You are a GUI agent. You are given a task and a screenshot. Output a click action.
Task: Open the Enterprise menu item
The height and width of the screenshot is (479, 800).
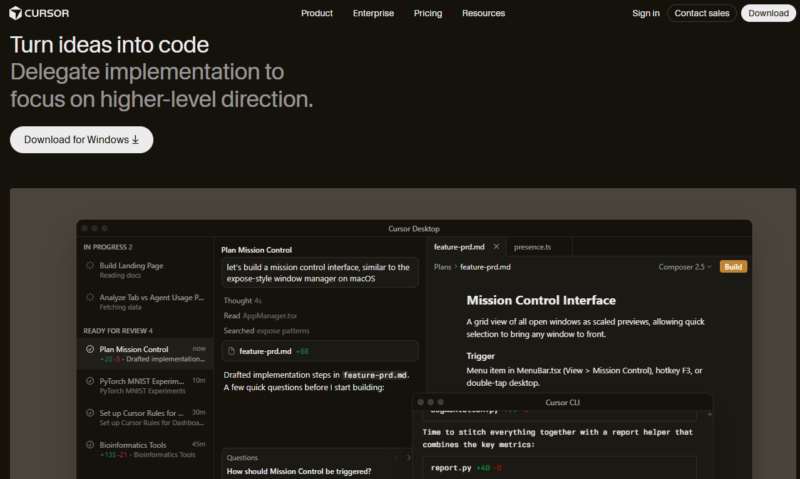tap(373, 13)
